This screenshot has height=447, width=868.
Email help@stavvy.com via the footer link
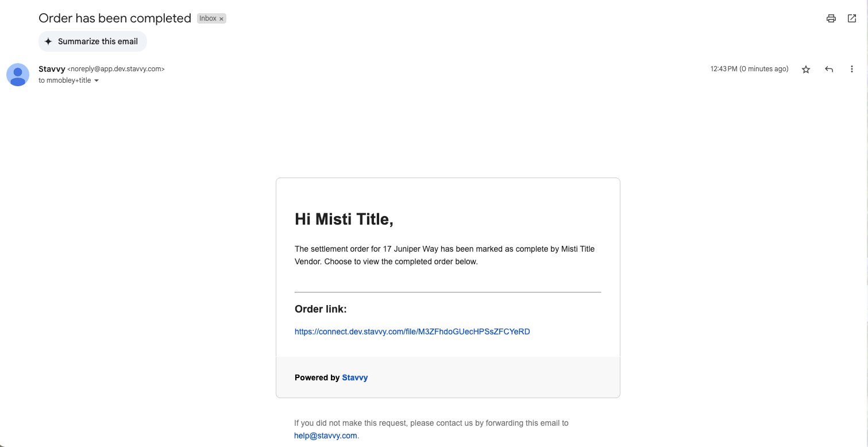coord(326,436)
